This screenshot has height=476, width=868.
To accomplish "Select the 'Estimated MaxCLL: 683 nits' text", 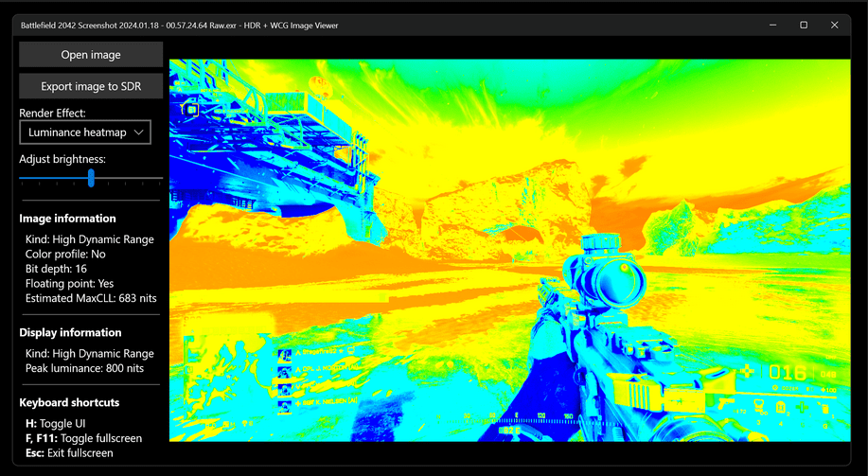I will (x=91, y=298).
